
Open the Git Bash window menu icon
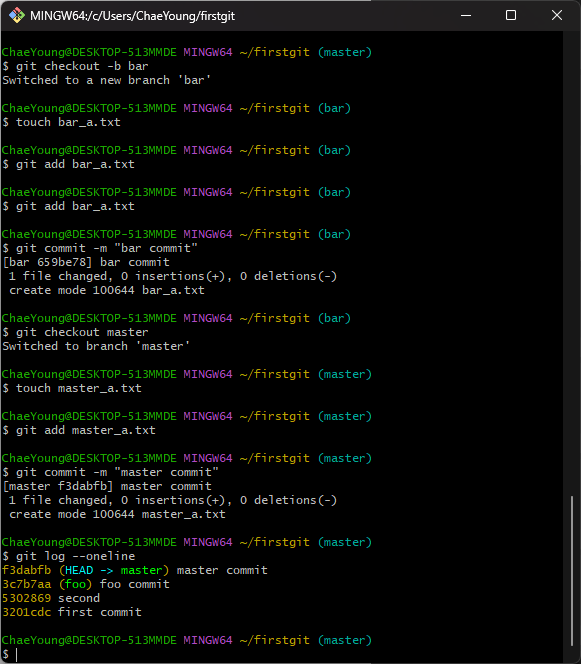tap(17, 16)
